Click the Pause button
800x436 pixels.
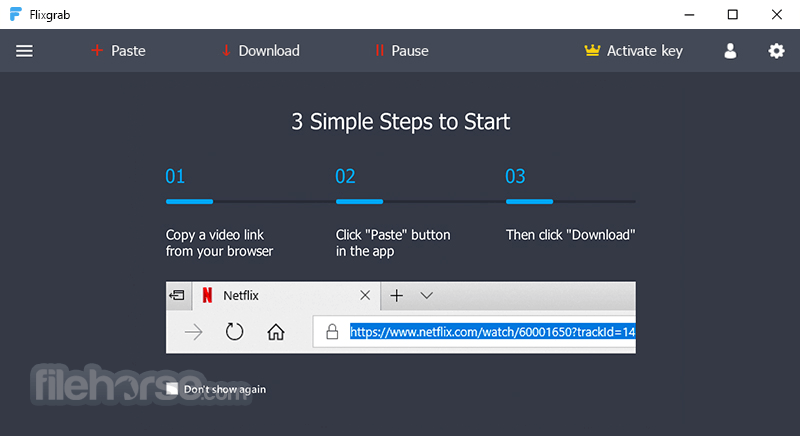[x=402, y=51]
